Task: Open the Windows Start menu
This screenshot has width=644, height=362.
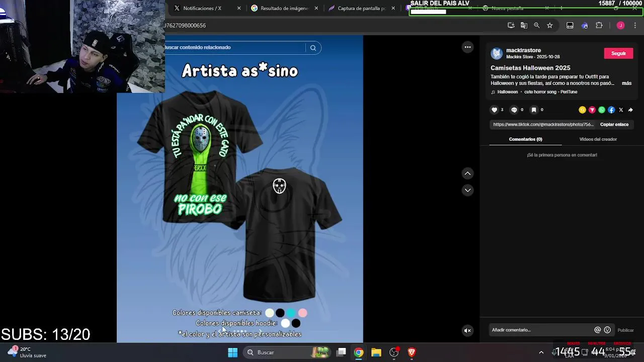Action: pos(232,352)
